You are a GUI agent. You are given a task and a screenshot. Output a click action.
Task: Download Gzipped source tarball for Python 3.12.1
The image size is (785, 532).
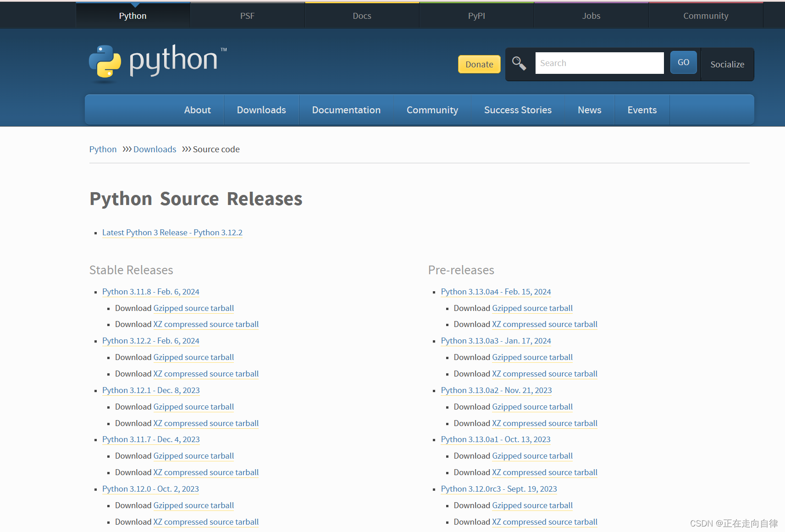(193, 407)
